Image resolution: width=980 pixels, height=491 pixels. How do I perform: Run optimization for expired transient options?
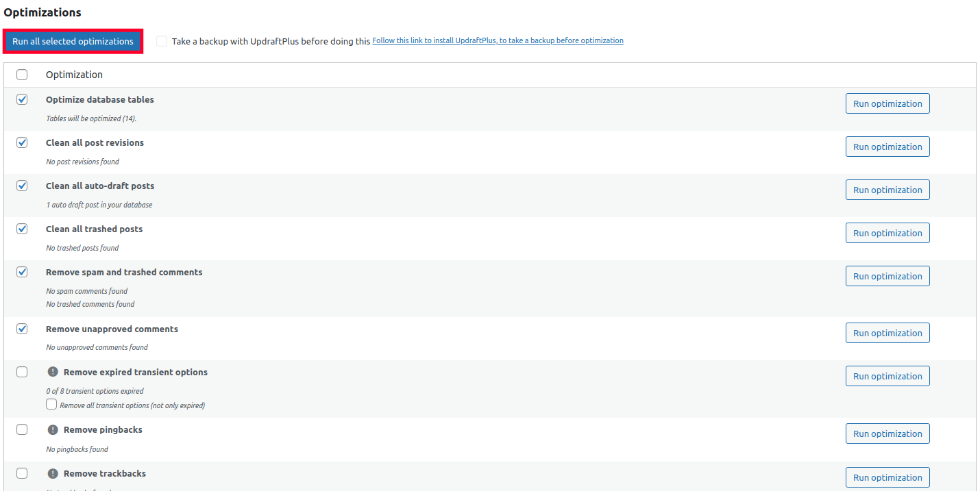click(887, 376)
